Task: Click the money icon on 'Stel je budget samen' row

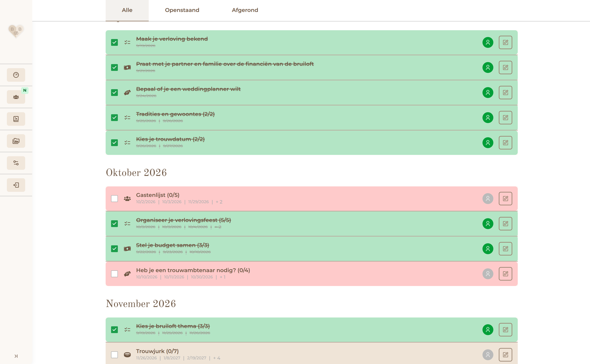Action: [x=127, y=249]
